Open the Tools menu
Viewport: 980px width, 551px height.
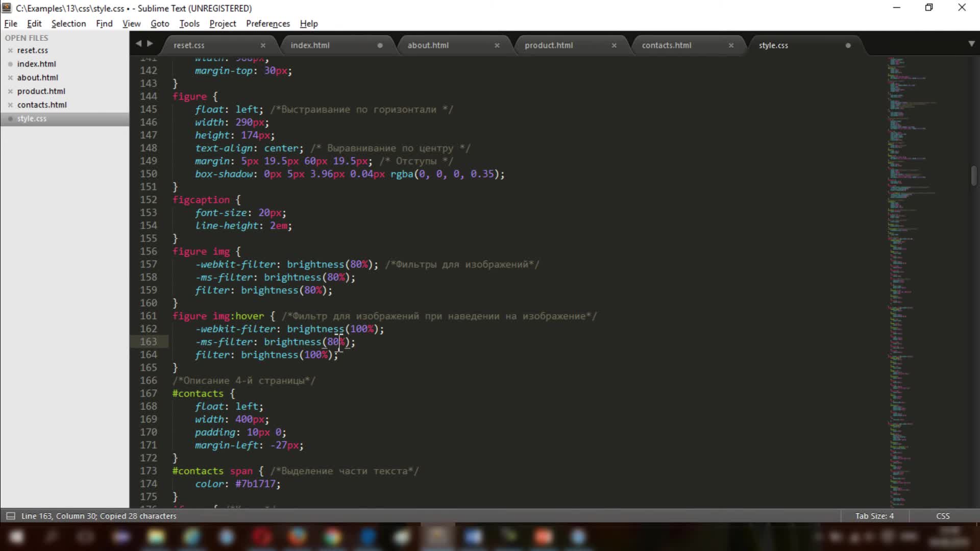pos(189,23)
